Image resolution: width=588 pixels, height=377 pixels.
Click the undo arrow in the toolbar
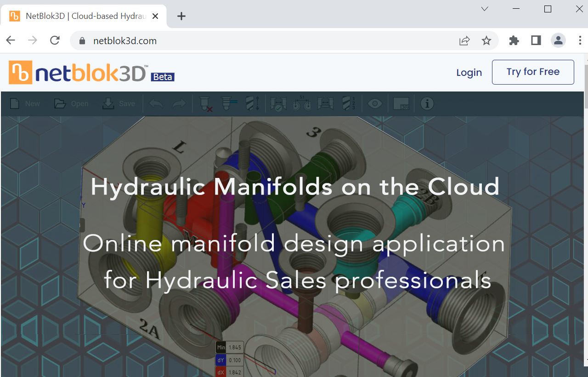pos(156,104)
